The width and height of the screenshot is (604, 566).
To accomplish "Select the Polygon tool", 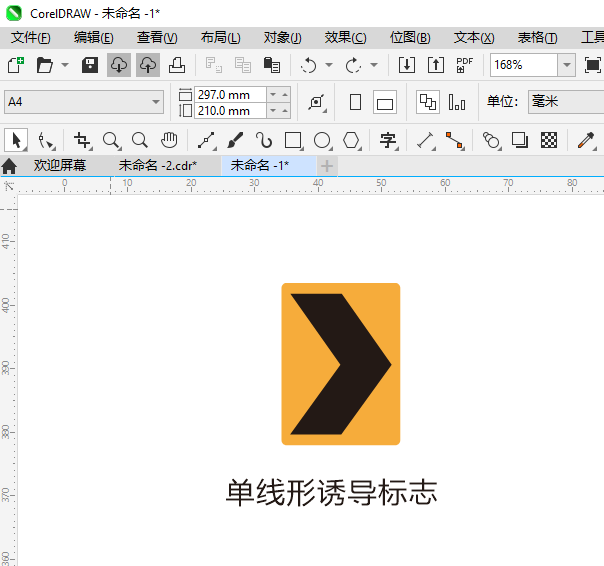I will pos(351,140).
